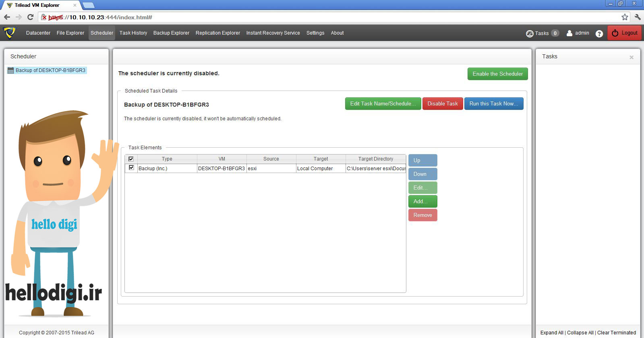The image size is (644, 338).
Task: Disable the current task
Action: (443, 103)
